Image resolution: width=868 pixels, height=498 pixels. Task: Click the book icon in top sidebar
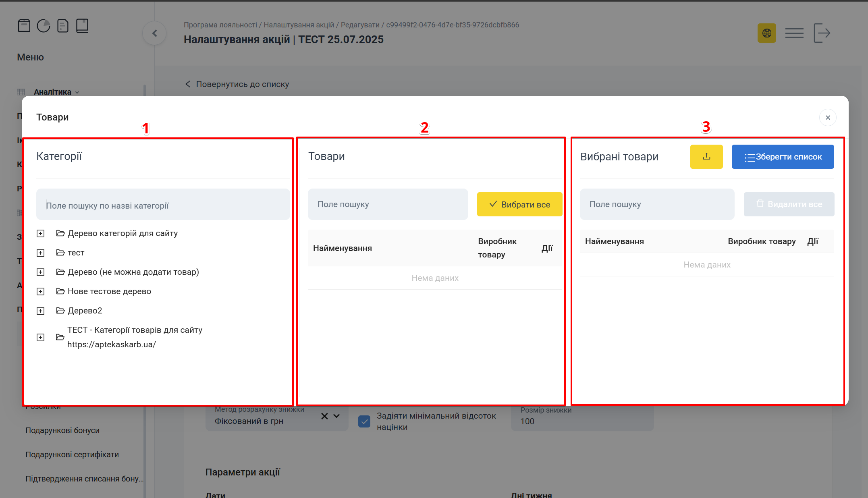pyautogui.click(x=82, y=26)
